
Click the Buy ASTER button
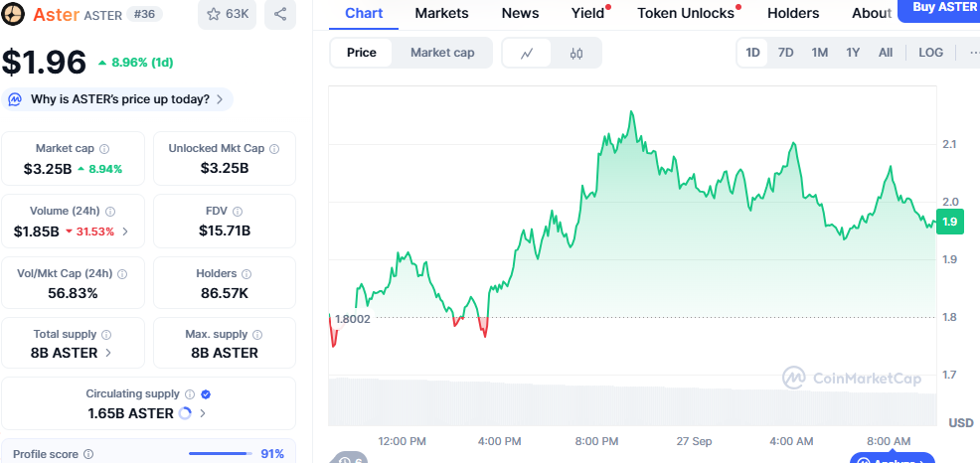(x=938, y=9)
